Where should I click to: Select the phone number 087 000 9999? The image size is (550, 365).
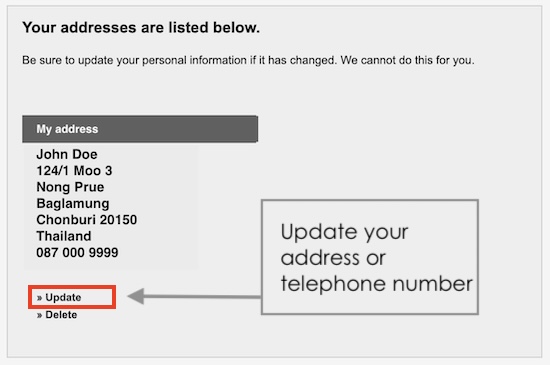click(x=77, y=252)
